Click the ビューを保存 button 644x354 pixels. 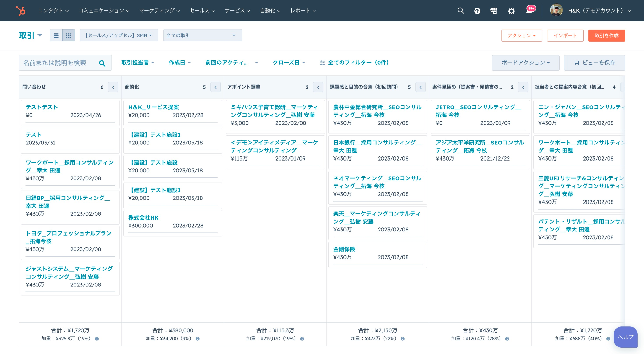pyautogui.click(x=594, y=63)
